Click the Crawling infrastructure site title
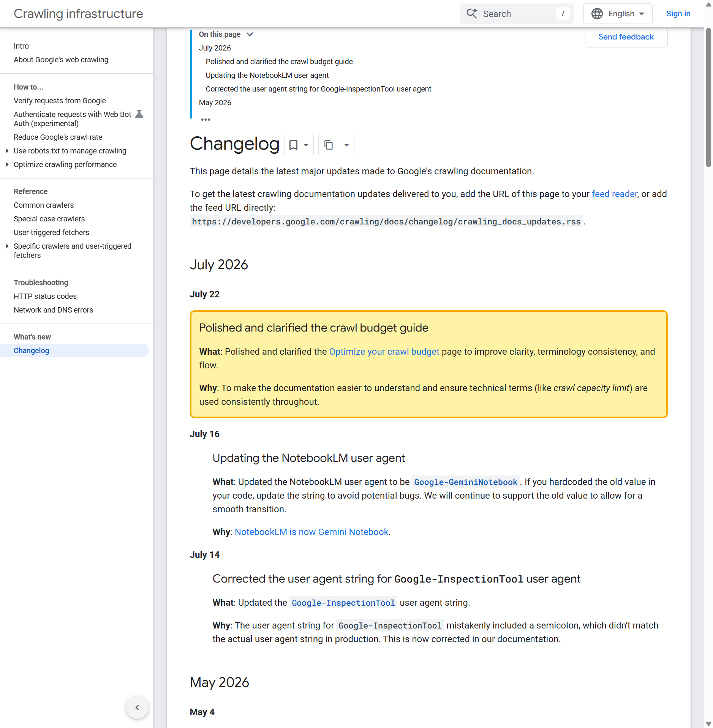The image size is (713, 728). (x=78, y=14)
